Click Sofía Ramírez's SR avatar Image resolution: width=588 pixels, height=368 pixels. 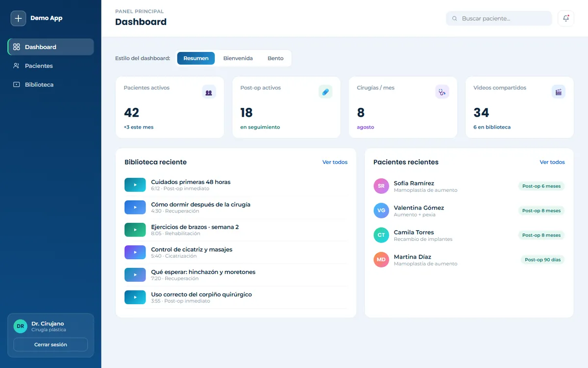381,186
